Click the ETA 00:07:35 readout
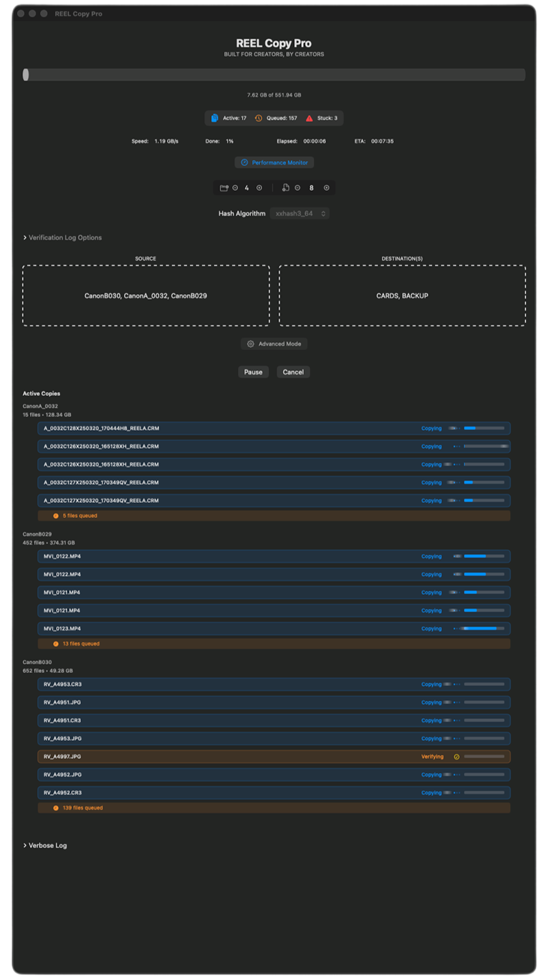Screen dimensions: 543x980 tap(374, 141)
